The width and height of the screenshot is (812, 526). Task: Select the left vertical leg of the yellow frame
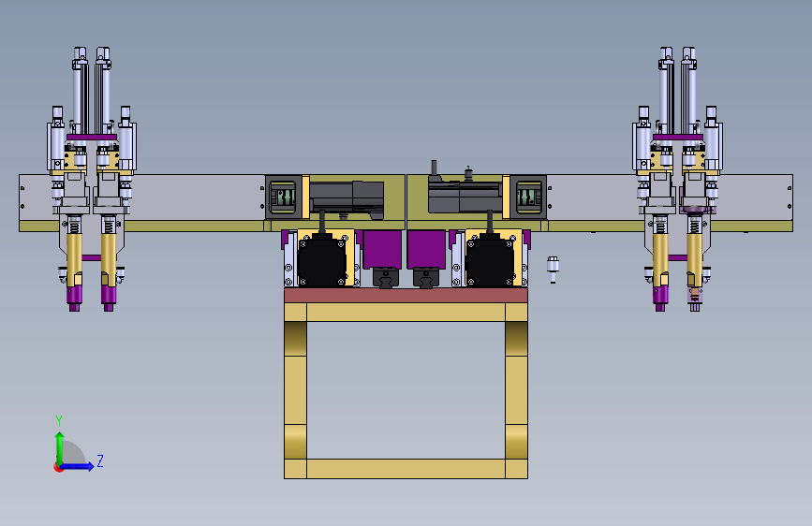click(295, 390)
